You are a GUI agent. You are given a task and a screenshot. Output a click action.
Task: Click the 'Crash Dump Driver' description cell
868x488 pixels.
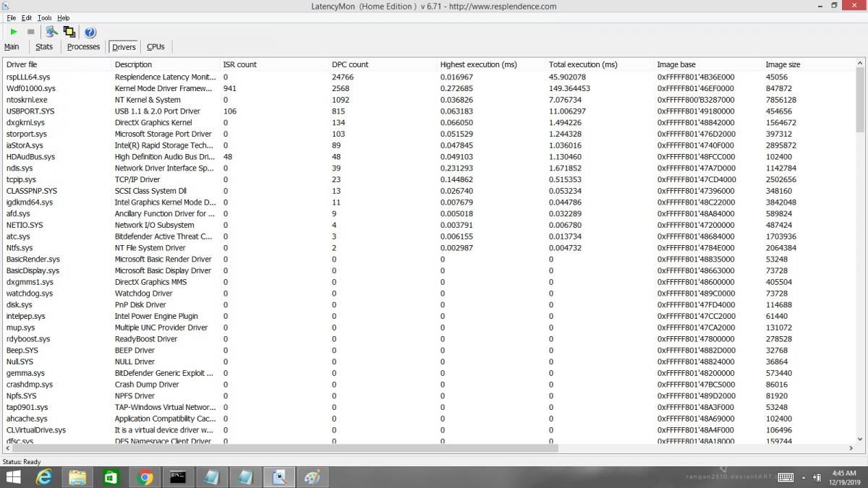(x=147, y=385)
